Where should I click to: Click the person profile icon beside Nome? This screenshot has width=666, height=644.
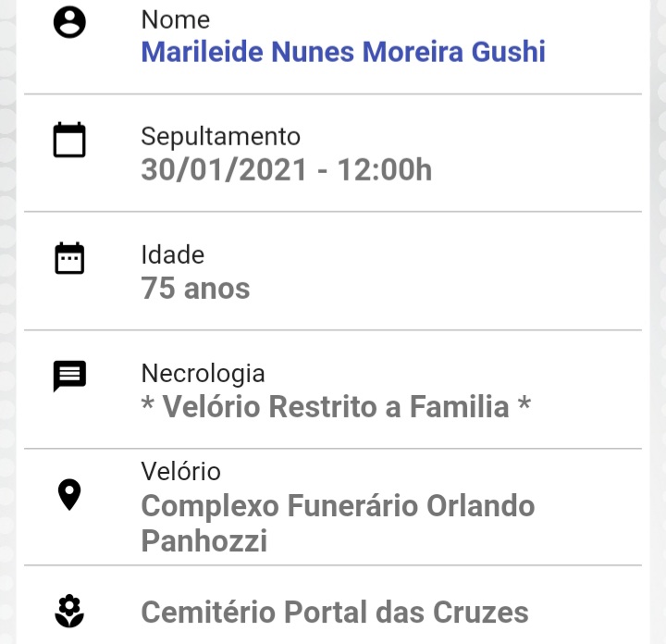(69, 22)
